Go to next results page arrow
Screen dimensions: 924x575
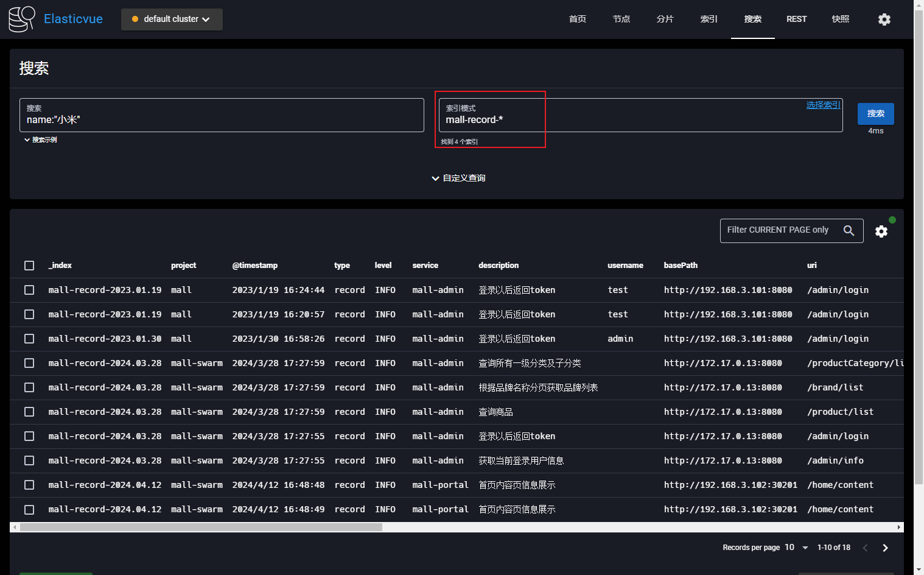click(x=885, y=548)
